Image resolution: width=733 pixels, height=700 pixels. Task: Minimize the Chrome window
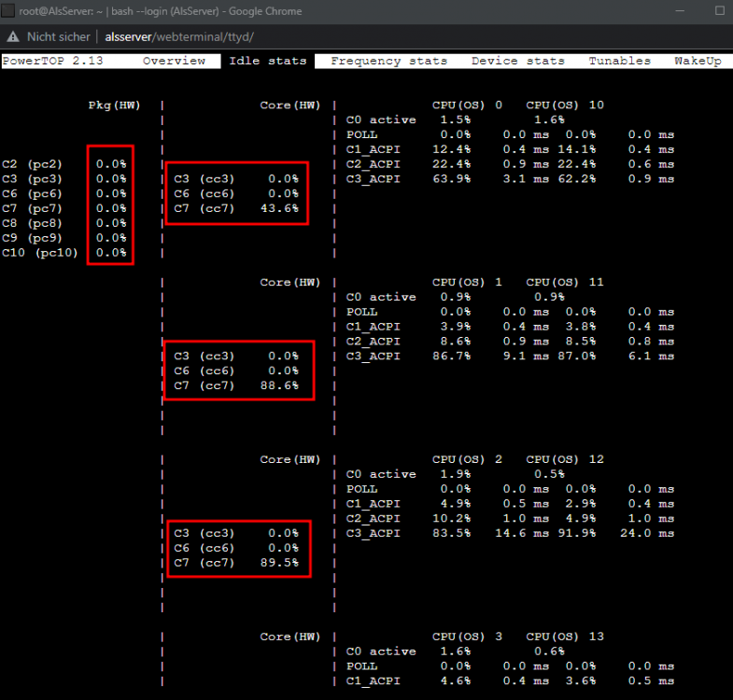680,11
